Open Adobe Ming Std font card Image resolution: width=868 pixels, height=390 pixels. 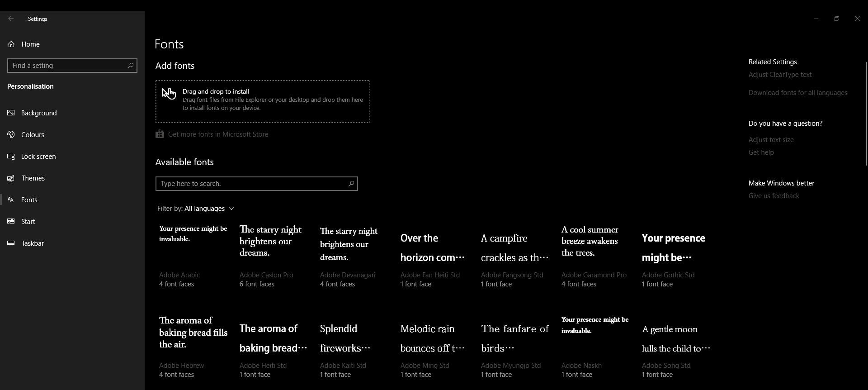pos(435,347)
